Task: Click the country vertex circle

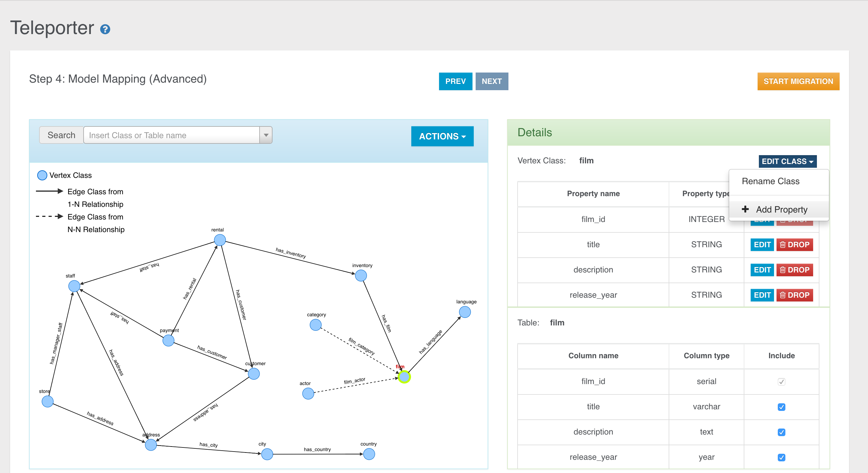Action: point(369,454)
